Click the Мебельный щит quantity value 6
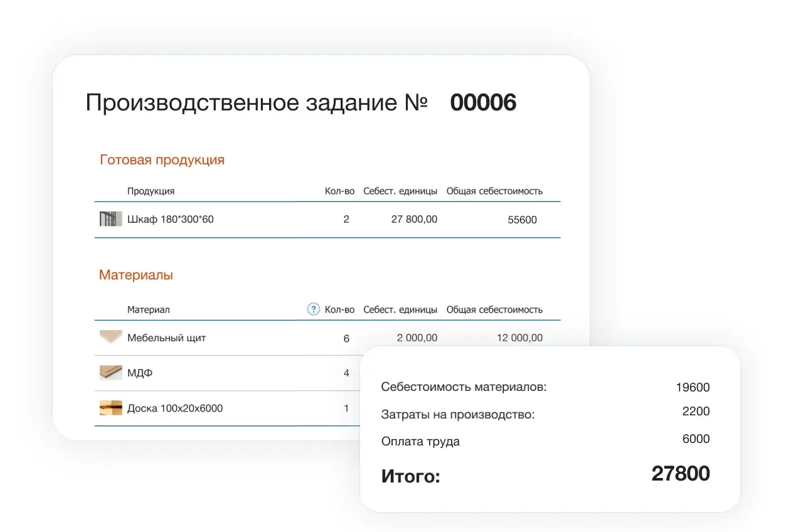The image size is (803, 532). pyautogui.click(x=346, y=339)
